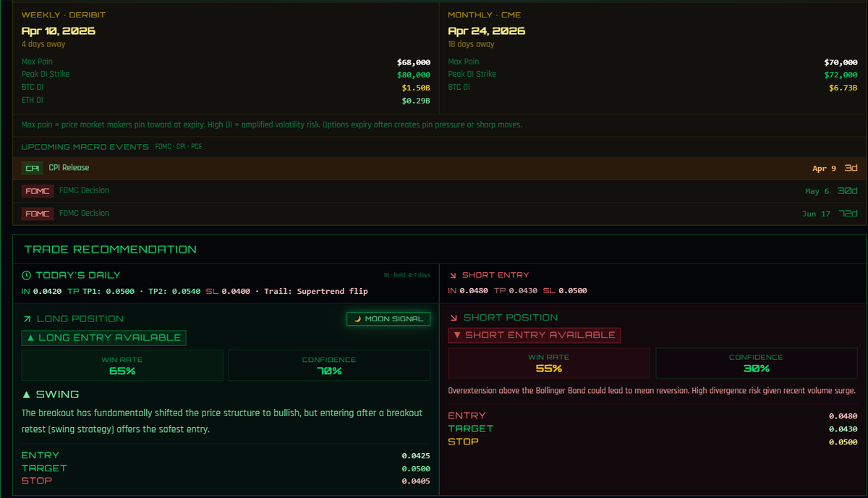868x498 pixels.
Task: Click the short target value 0.0430 in table
Action: [843, 429]
